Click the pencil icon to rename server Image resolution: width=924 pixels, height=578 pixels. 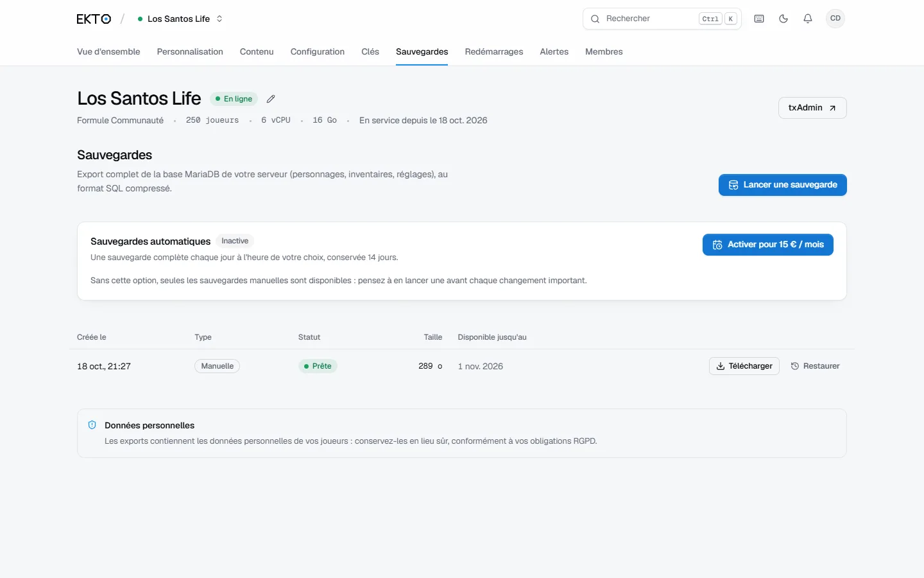271,99
